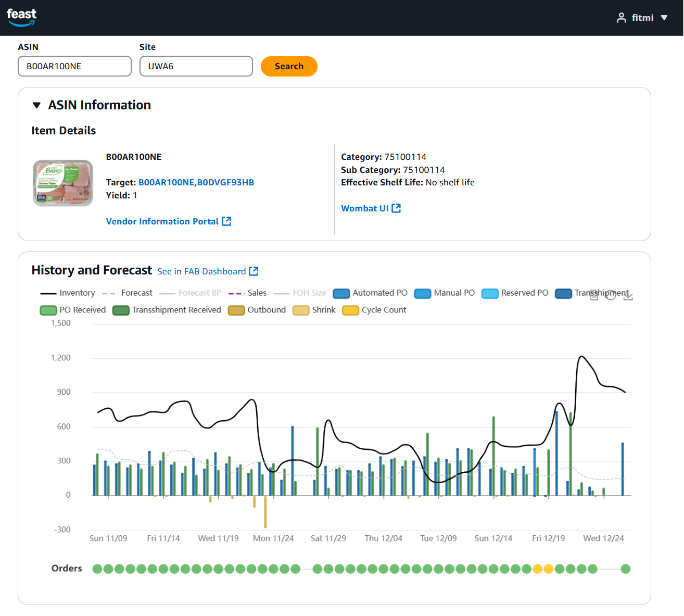Focus the Site input field
This screenshot has width=684, height=616.
[196, 66]
